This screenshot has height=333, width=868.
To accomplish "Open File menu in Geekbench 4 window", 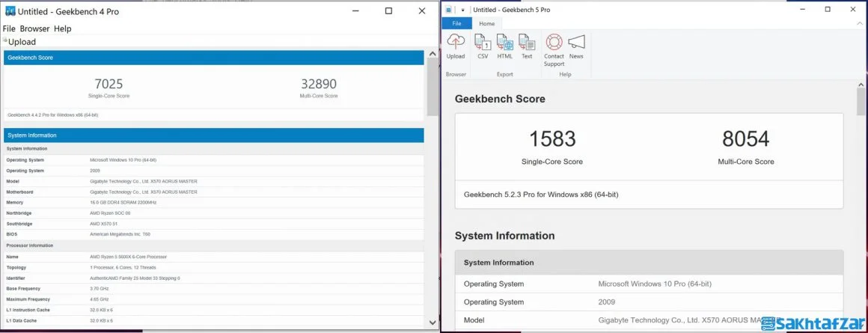I will [9, 28].
